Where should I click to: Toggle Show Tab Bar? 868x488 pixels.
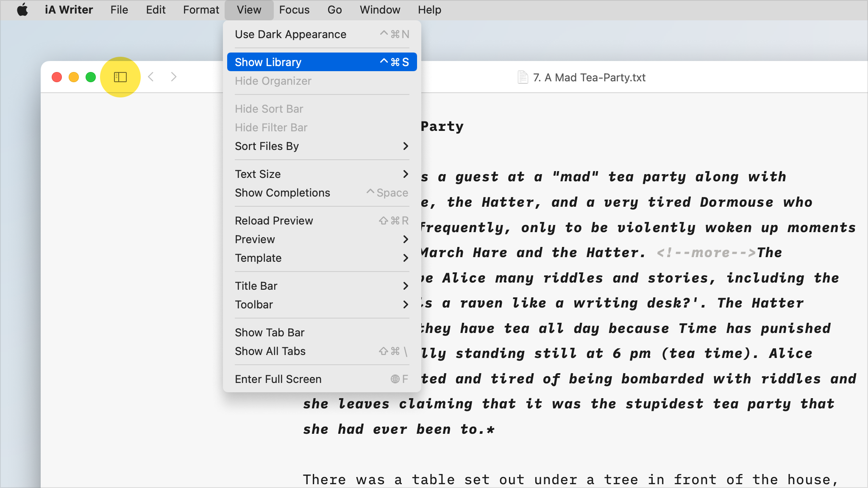(322, 333)
